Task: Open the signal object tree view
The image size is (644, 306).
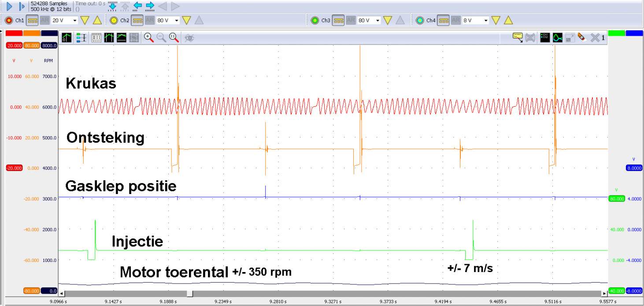Action: pos(81,38)
